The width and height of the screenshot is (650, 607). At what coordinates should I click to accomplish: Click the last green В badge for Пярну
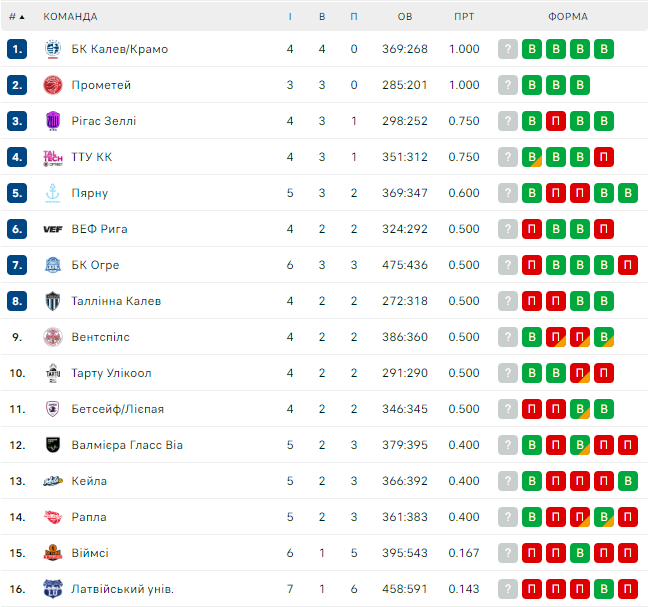(628, 193)
